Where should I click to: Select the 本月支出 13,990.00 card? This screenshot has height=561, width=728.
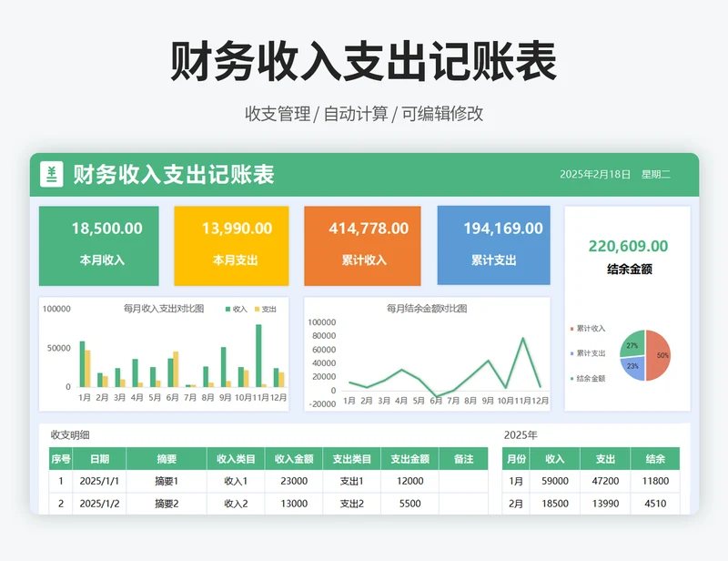point(231,246)
